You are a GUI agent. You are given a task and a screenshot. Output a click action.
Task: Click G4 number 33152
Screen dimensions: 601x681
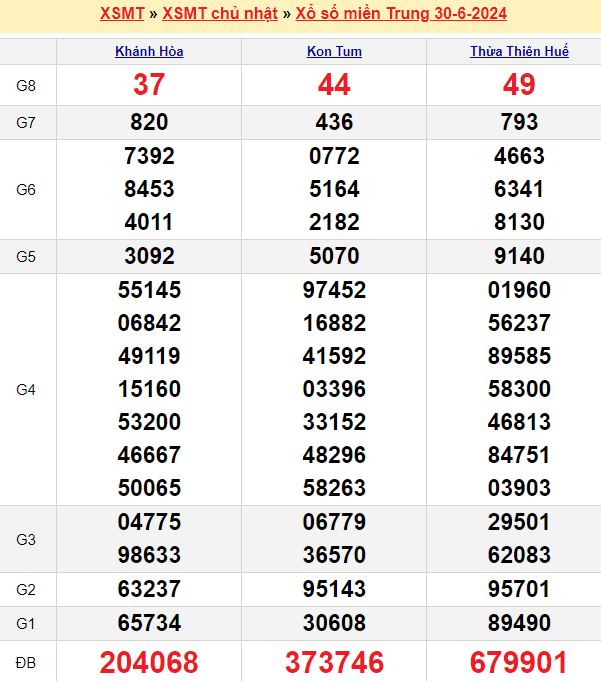[334, 422]
